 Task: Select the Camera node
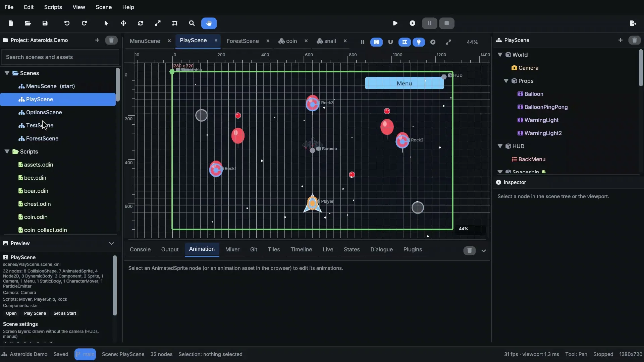click(x=568, y=68)
